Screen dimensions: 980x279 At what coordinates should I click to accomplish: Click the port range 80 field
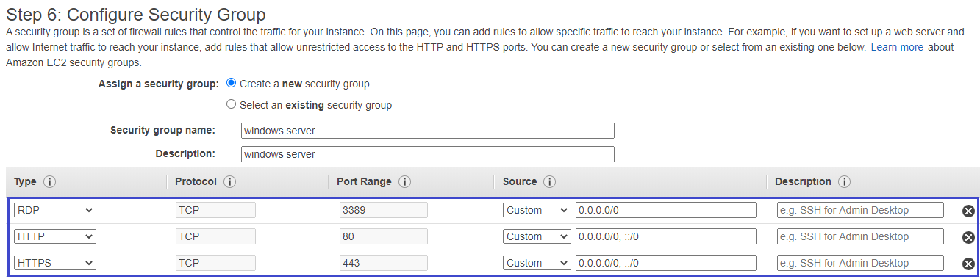pos(384,236)
